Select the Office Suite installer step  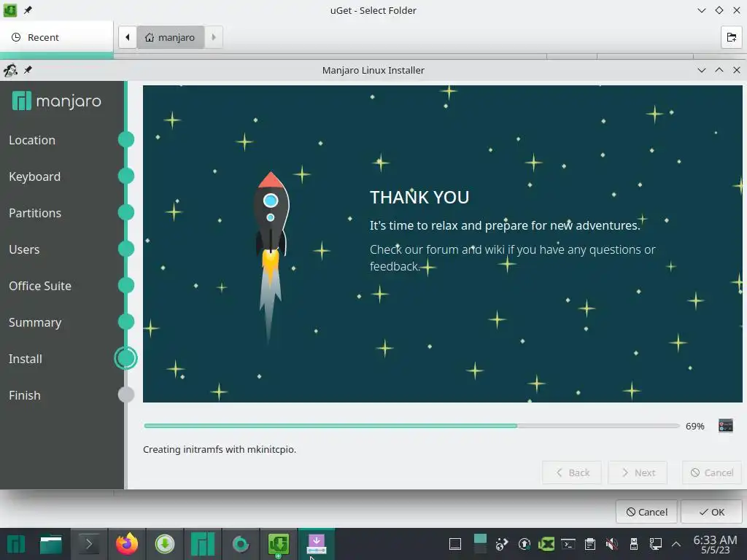[x=40, y=286]
